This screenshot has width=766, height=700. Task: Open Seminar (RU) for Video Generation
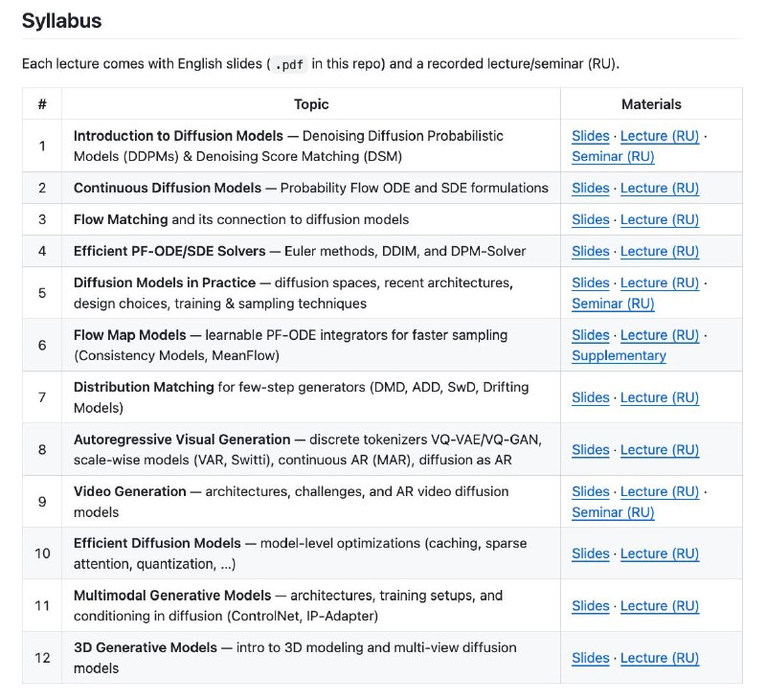[613, 512]
